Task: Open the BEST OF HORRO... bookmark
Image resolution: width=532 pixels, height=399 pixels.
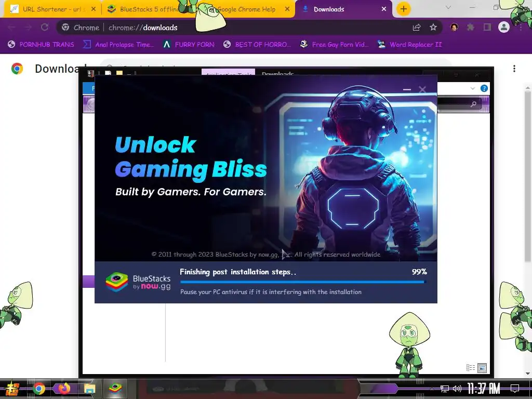Action: point(257,45)
